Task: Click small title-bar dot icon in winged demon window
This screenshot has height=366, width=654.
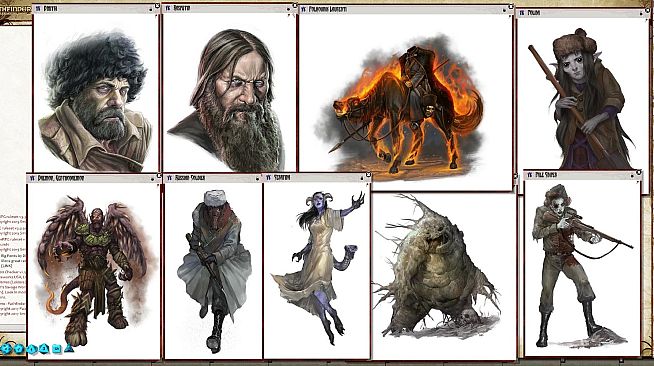Action: click(x=152, y=179)
